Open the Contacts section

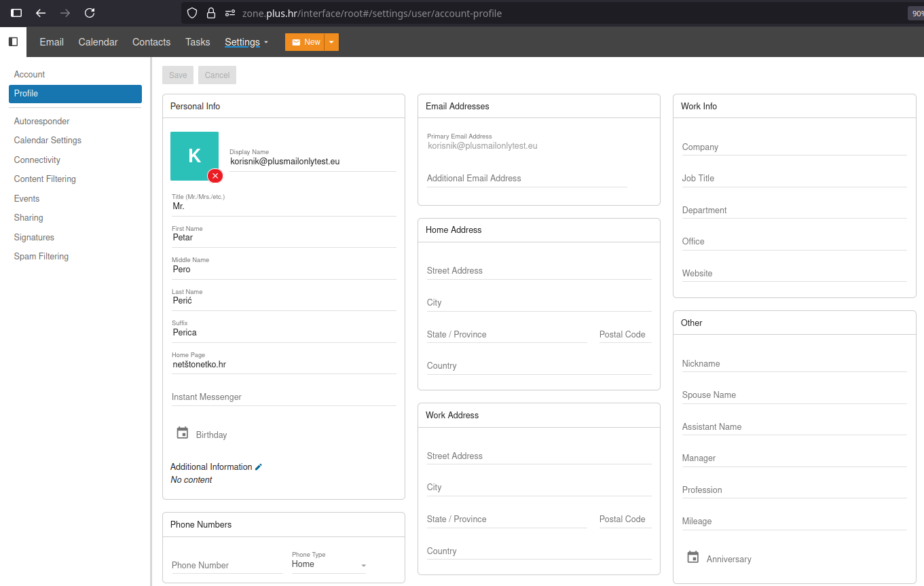151,42
